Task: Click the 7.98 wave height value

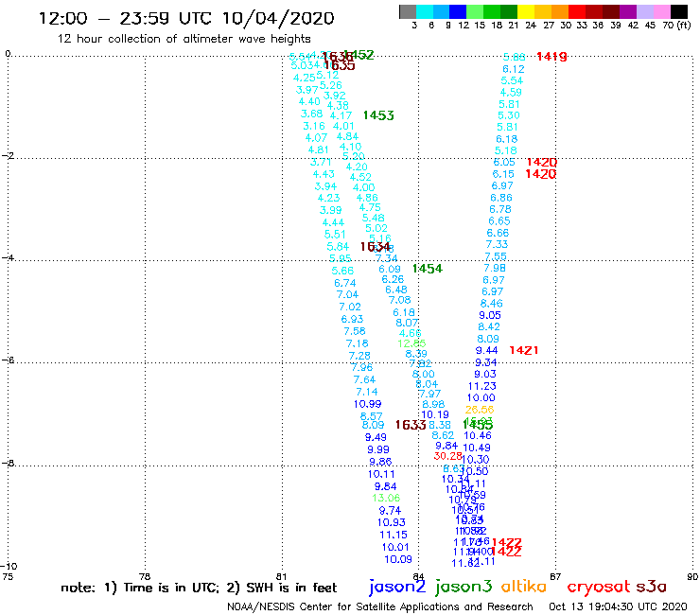Action: click(x=495, y=268)
